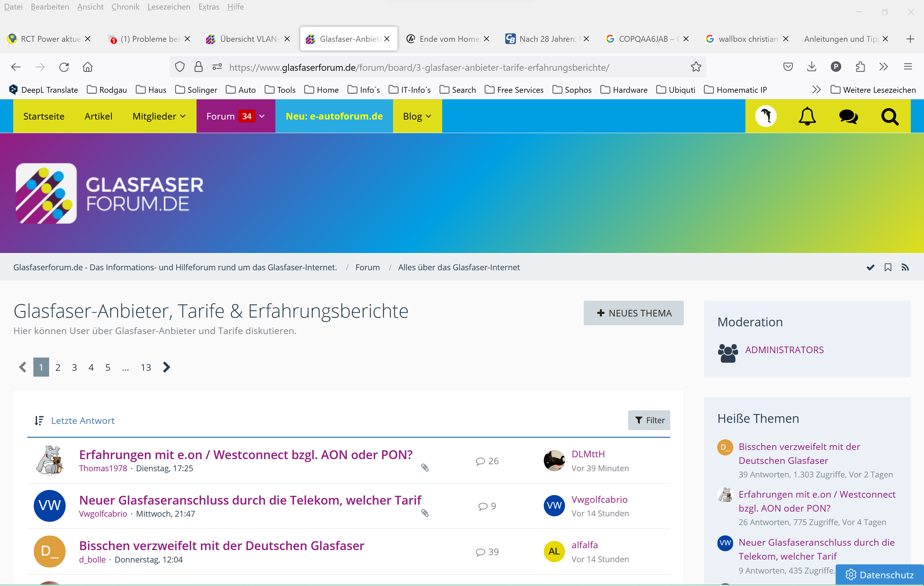Screen dimensions: 924x586
Task: Open the Neu: e-autoforum.de link
Action: (x=334, y=116)
